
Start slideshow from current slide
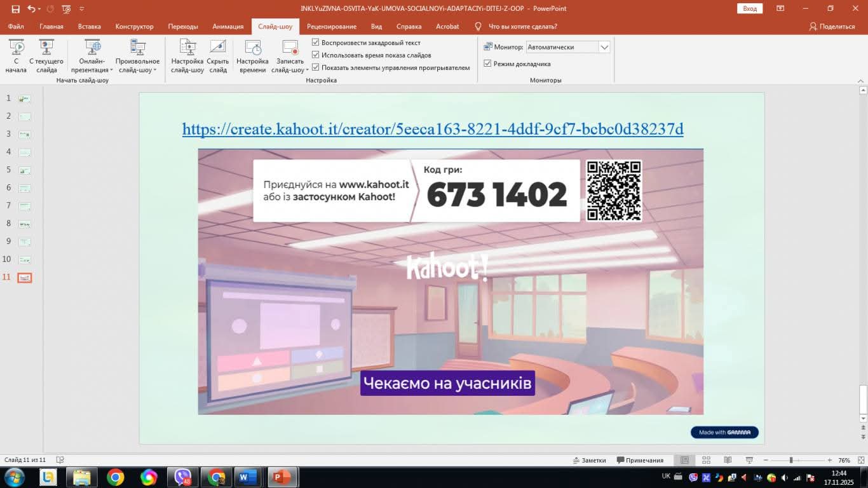click(46, 56)
